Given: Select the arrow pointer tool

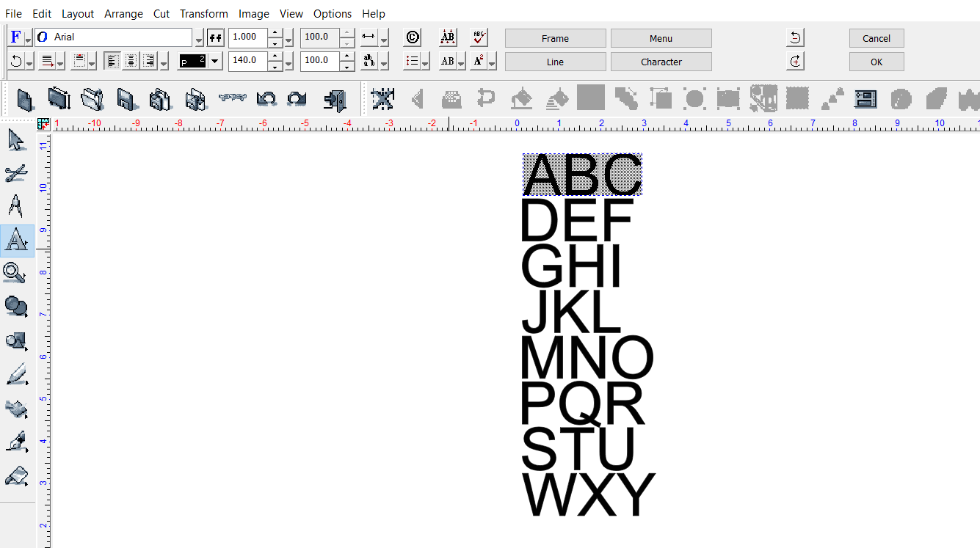Looking at the screenshot, I should click(16, 139).
